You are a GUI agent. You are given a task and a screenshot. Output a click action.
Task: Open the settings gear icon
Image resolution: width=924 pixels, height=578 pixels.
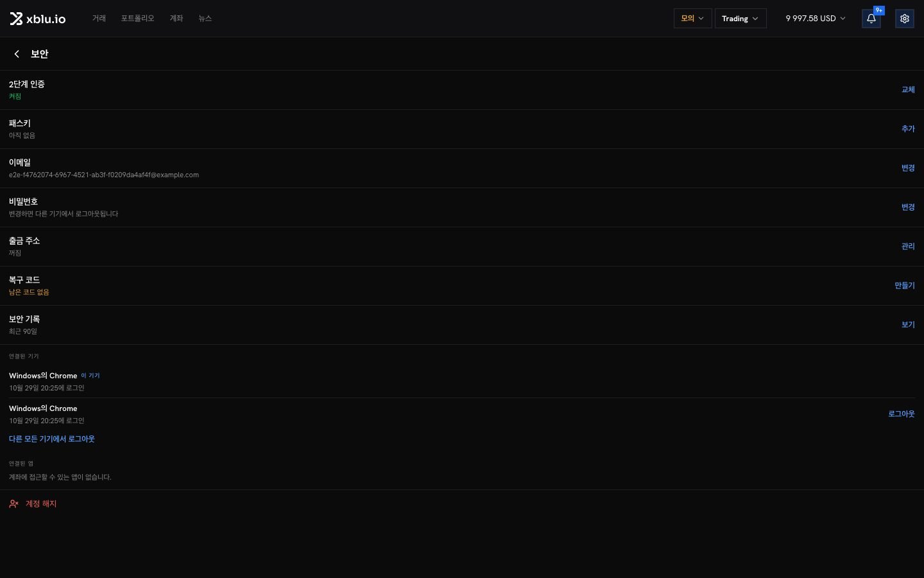(x=904, y=19)
